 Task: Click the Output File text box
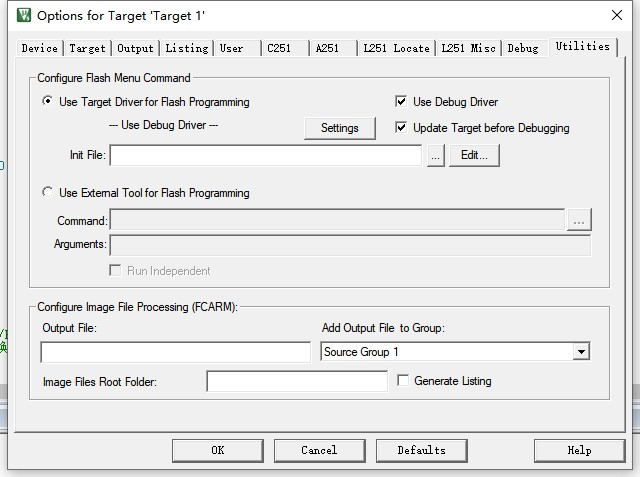[176, 352]
